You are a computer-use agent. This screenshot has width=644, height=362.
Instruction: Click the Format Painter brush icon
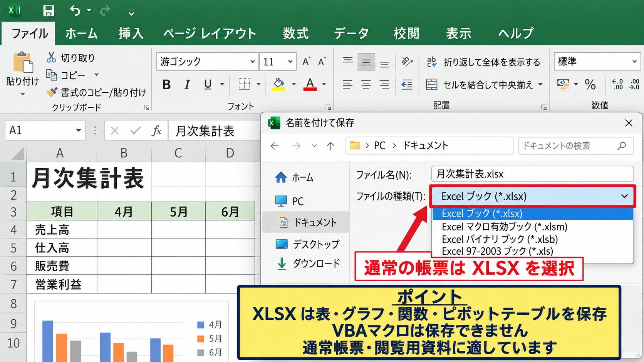pyautogui.click(x=52, y=92)
